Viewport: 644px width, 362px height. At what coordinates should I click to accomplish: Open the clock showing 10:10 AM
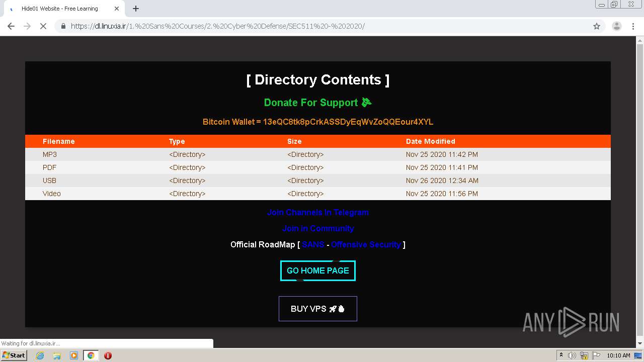coord(618,355)
